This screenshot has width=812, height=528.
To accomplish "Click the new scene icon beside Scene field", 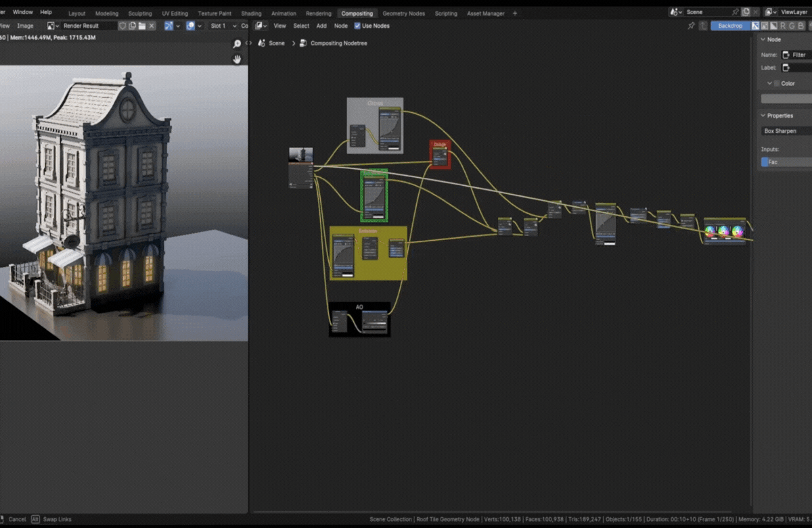I will coord(746,12).
